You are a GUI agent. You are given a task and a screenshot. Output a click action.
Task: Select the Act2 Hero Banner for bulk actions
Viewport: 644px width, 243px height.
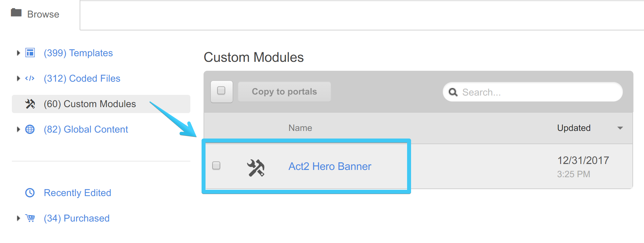tap(216, 166)
